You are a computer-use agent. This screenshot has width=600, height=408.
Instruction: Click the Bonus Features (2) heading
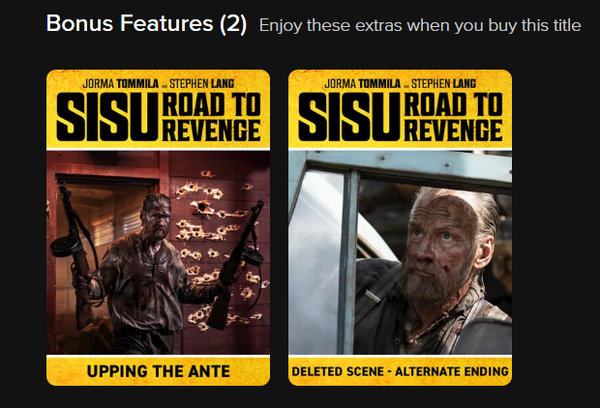point(146,24)
